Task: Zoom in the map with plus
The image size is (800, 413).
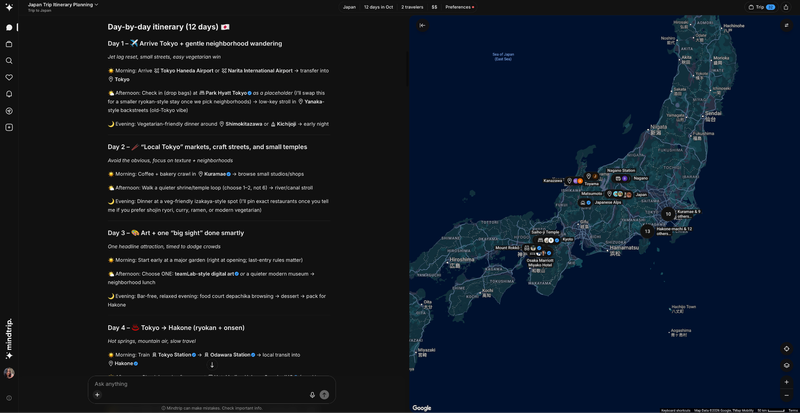Action: 786,382
